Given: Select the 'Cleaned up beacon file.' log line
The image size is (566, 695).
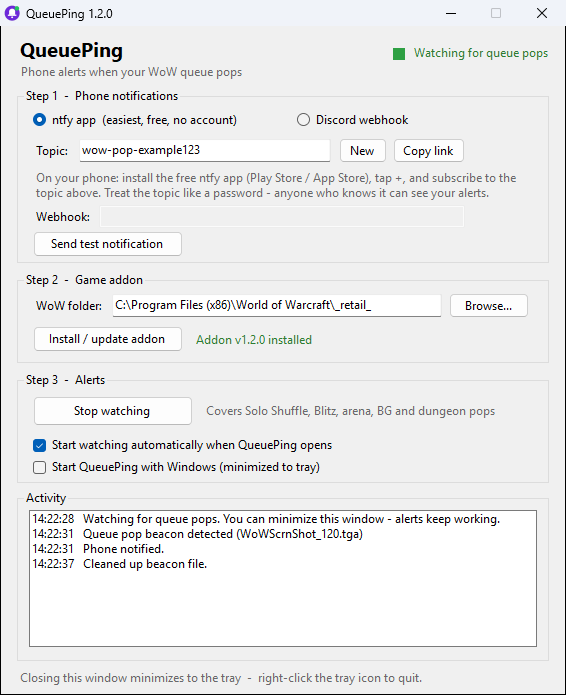Looking at the screenshot, I should click(x=119, y=564).
